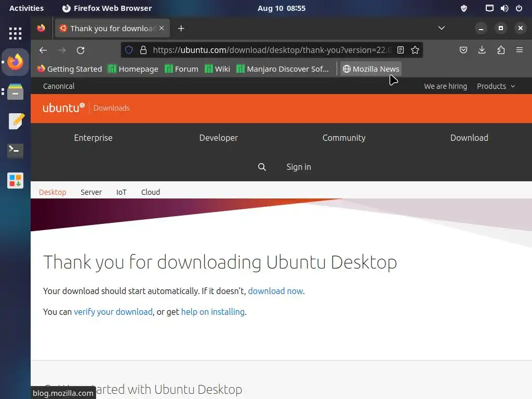Expand the Products dropdown
This screenshot has width=532, height=399.
coord(496,86)
